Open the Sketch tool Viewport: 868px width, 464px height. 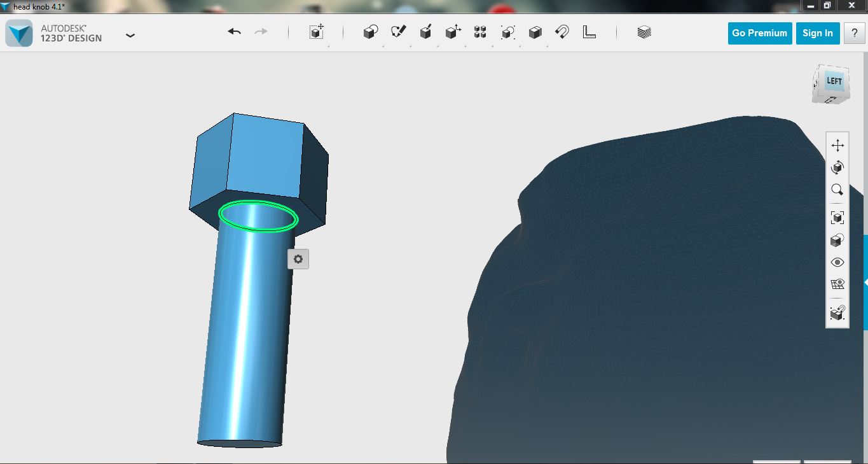tap(399, 32)
